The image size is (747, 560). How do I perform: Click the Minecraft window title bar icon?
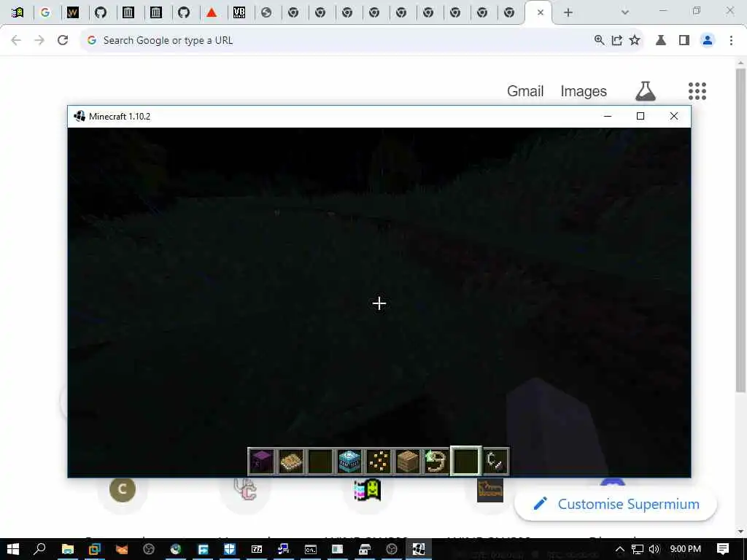coord(80,116)
